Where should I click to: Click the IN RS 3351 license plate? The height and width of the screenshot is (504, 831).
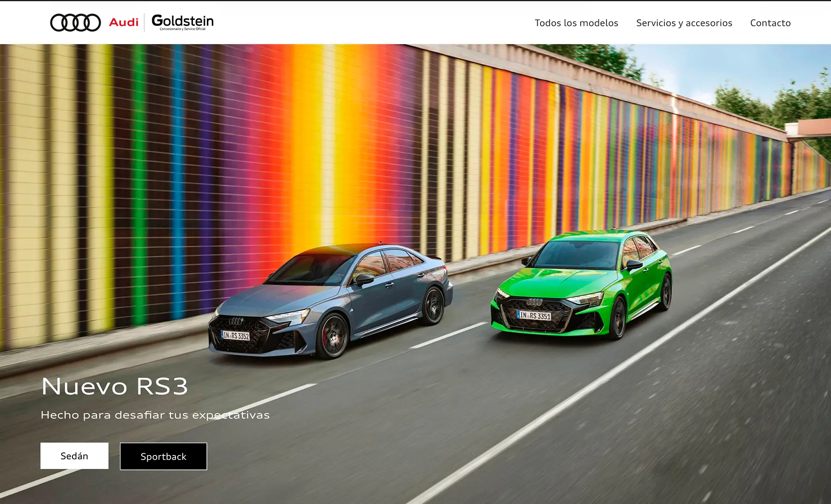534,316
